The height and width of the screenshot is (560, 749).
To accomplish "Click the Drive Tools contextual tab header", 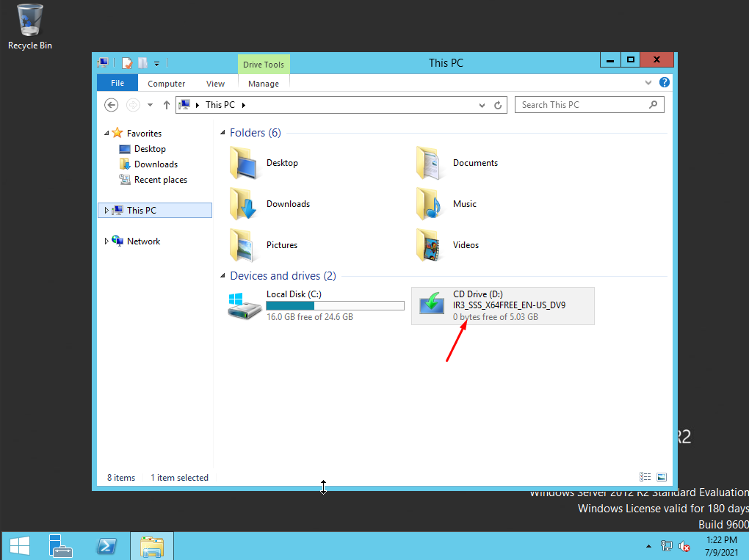I will click(x=264, y=65).
